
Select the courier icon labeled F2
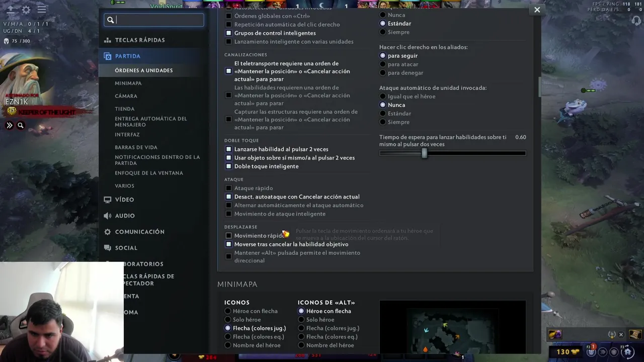pos(591,351)
